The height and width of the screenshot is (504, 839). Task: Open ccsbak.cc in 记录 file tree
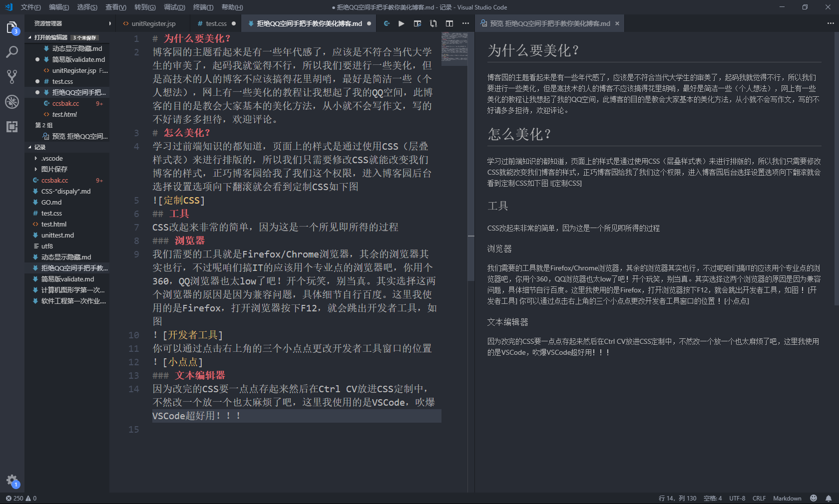[x=67, y=180]
